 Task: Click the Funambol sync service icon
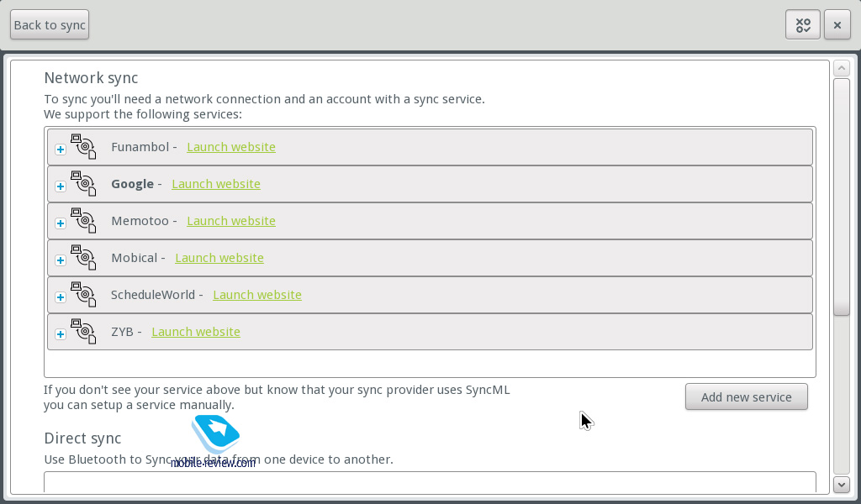coord(83,146)
